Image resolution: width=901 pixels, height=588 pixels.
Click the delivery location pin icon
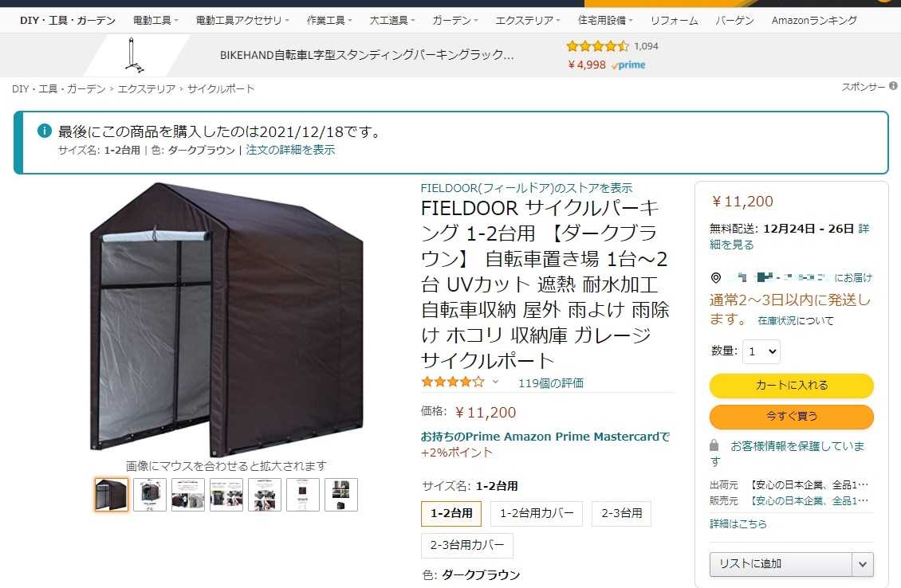point(716,278)
